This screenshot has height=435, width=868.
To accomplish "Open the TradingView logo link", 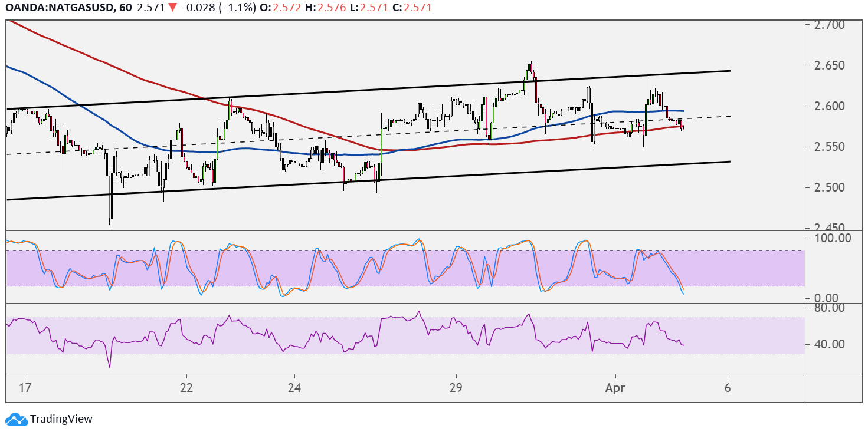I will pyautogui.click(x=49, y=419).
